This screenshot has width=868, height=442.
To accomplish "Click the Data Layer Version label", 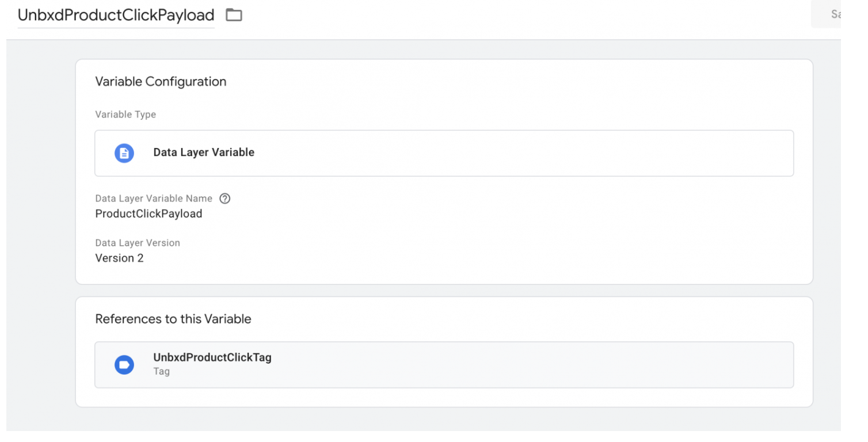I will [138, 243].
